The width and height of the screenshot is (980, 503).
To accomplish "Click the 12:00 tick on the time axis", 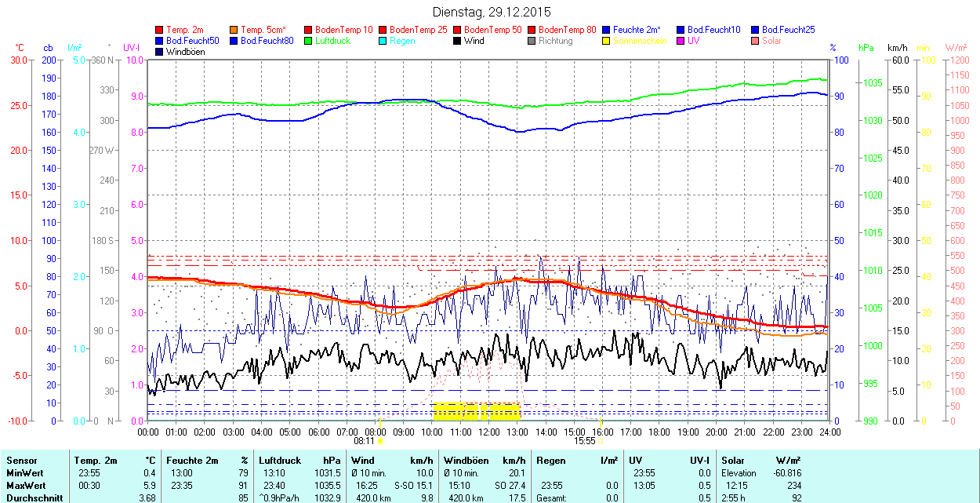I will pos(489,432).
